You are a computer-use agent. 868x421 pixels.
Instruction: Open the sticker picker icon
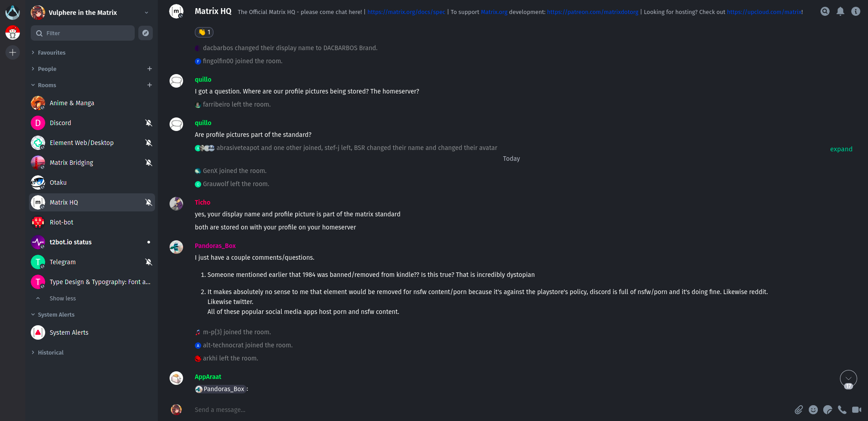coord(828,410)
